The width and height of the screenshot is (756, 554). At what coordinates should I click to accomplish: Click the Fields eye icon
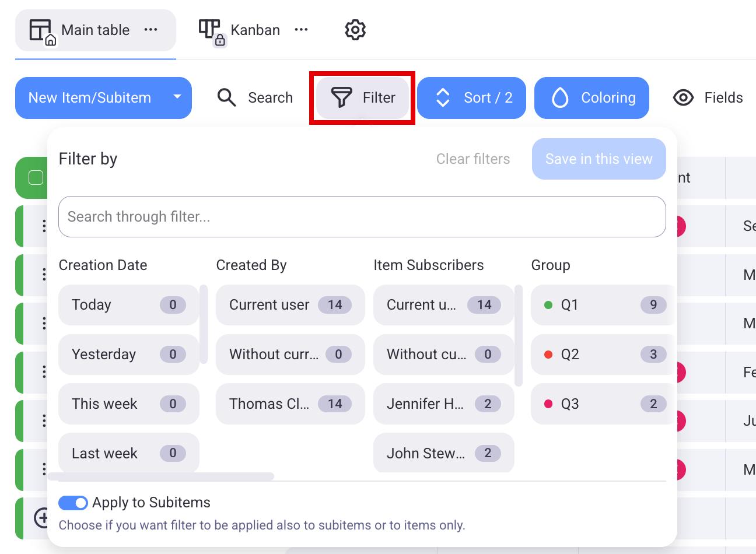(683, 97)
